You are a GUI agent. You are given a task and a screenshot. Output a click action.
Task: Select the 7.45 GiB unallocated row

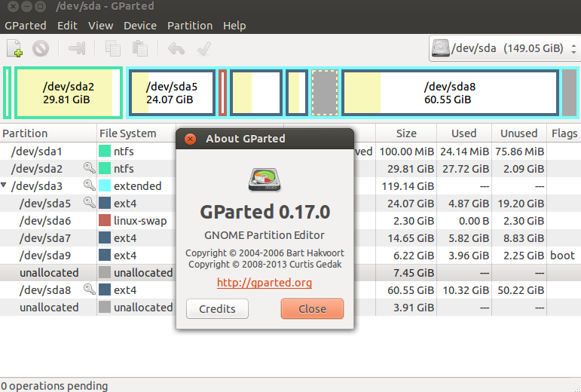click(291, 273)
